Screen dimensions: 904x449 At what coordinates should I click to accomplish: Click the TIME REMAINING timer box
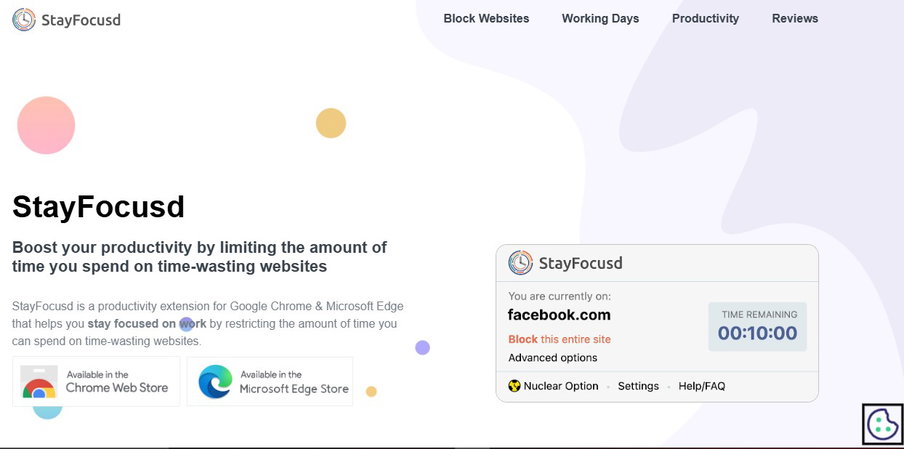point(757,326)
